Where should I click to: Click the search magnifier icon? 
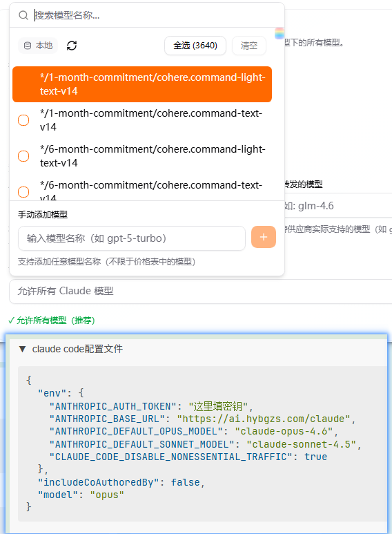[23, 15]
